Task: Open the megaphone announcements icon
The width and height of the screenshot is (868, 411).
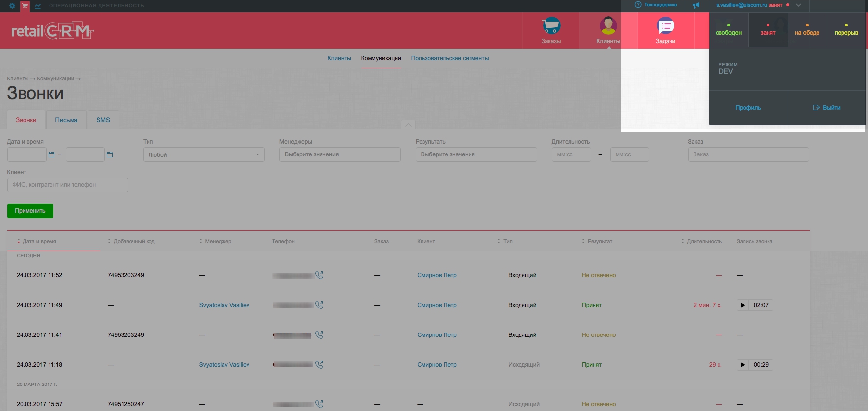Action: click(696, 5)
